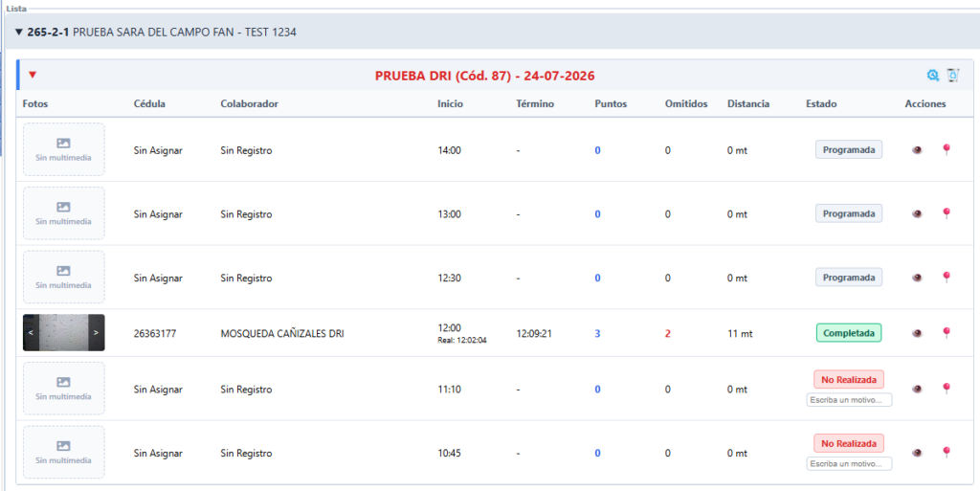The image size is (980, 491).
Task: Click the Sin multimedia placeholder in 11:10 row
Action: tap(64, 389)
